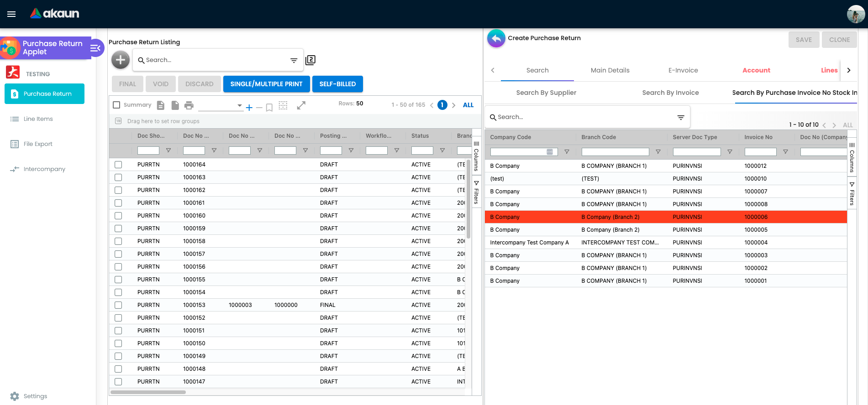Viewport: 868px width, 405px height.
Task: Select row checkbox for doc 1000157
Action: [118, 254]
